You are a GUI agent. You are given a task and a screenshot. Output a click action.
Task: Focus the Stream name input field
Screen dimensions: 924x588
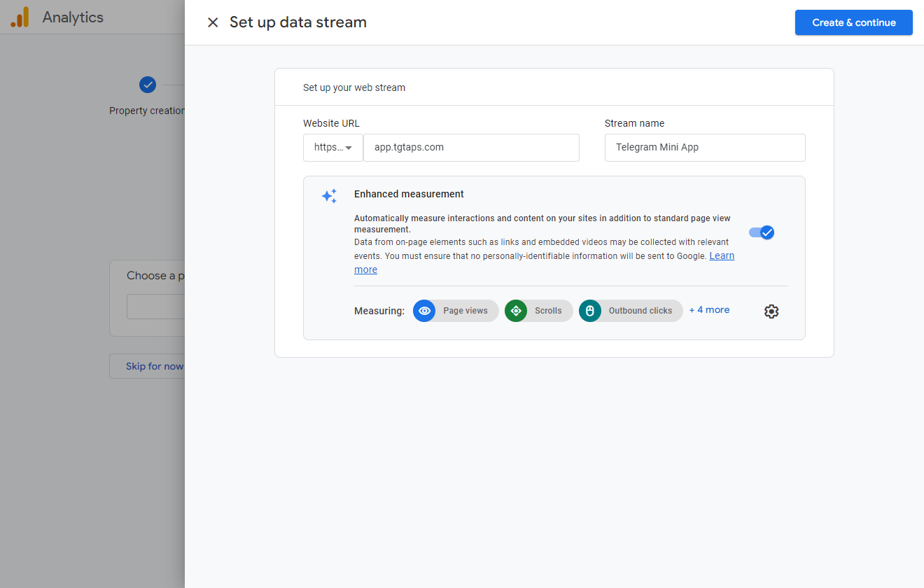[704, 148]
